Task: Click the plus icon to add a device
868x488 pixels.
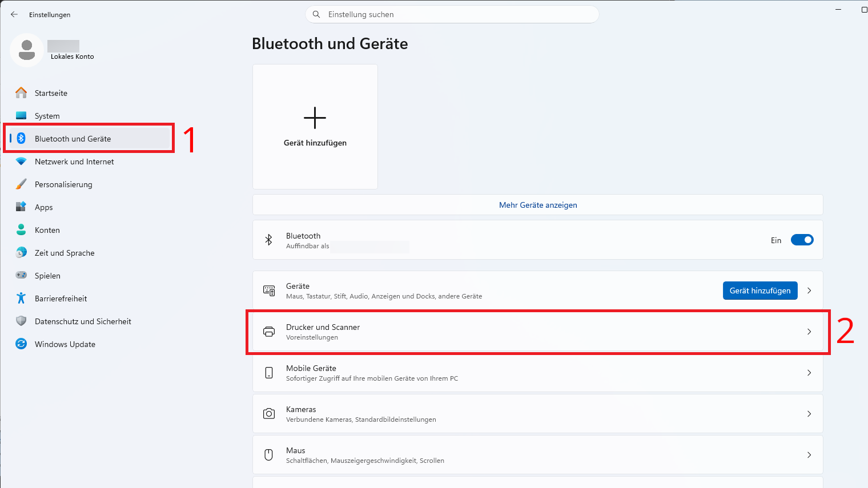Action: [x=315, y=118]
